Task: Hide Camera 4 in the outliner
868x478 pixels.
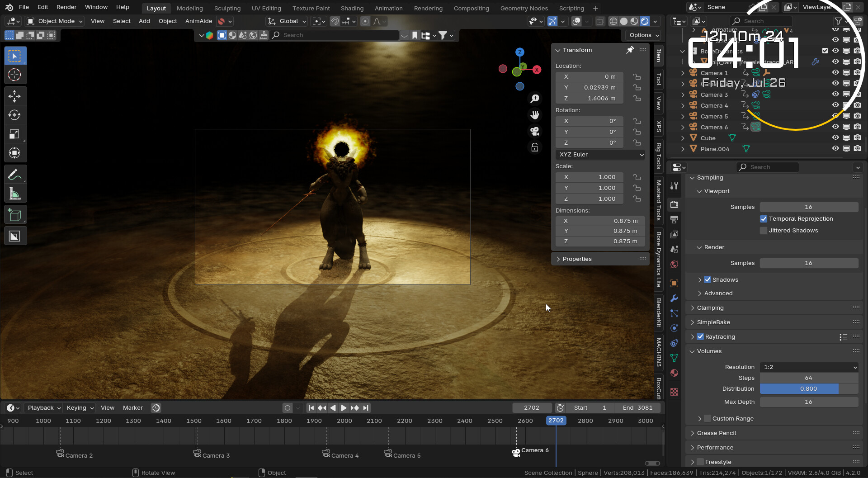Action: click(x=835, y=105)
